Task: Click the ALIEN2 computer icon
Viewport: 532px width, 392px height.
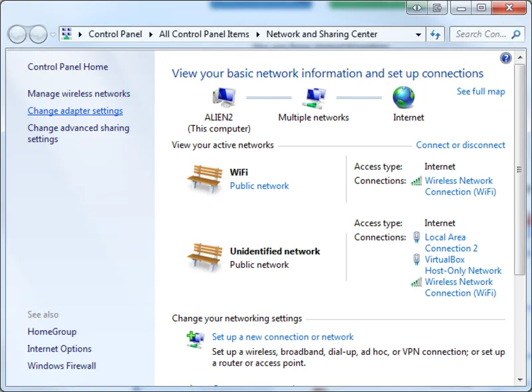Action: pos(223,97)
